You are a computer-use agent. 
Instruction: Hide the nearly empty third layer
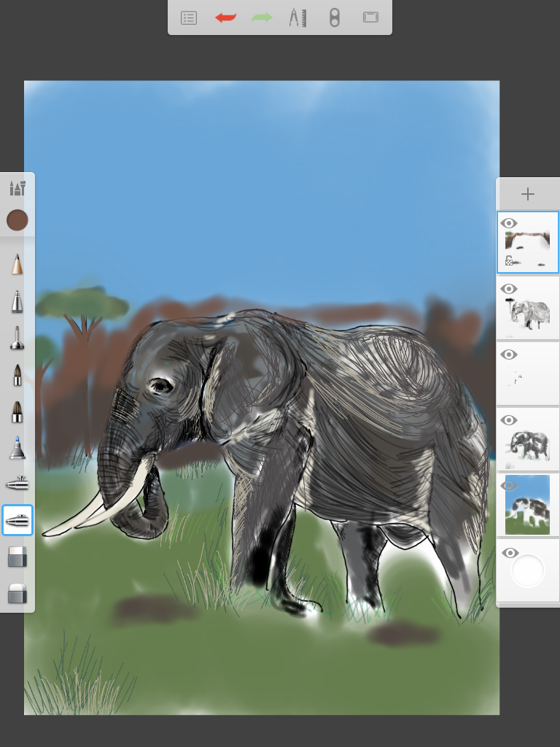coord(509,355)
